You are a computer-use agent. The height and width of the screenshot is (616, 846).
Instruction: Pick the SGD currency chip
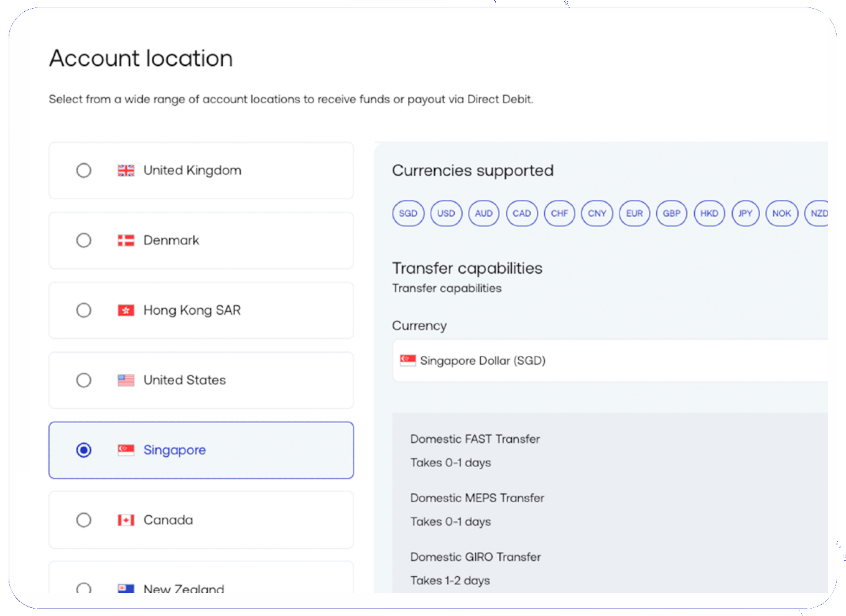[x=408, y=213]
